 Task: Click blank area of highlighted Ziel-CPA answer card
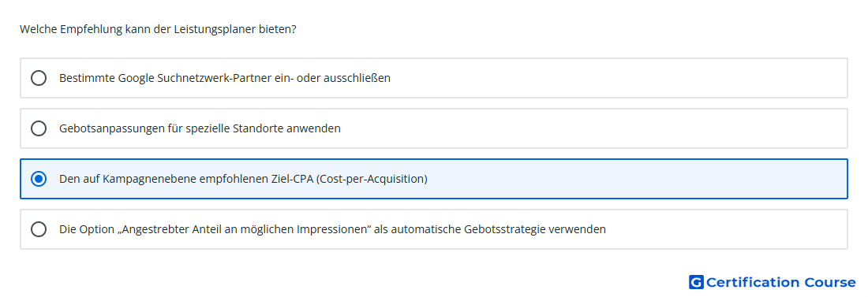coord(637,179)
